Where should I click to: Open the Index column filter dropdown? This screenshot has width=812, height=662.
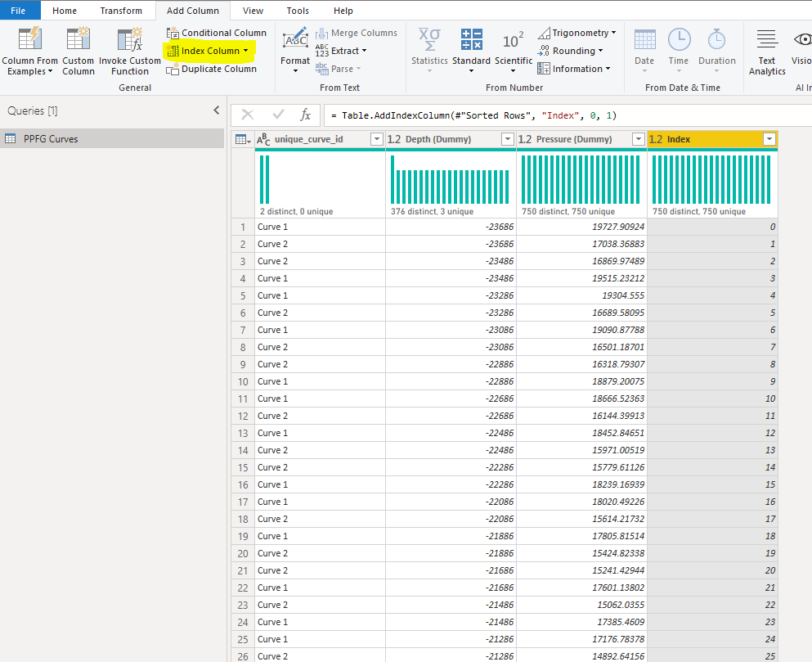coord(769,139)
